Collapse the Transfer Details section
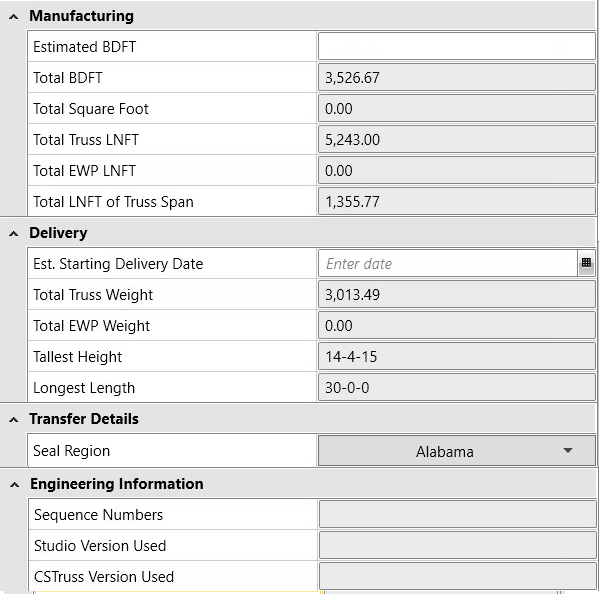The height and width of the screenshot is (594, 599). coord(14,419)
